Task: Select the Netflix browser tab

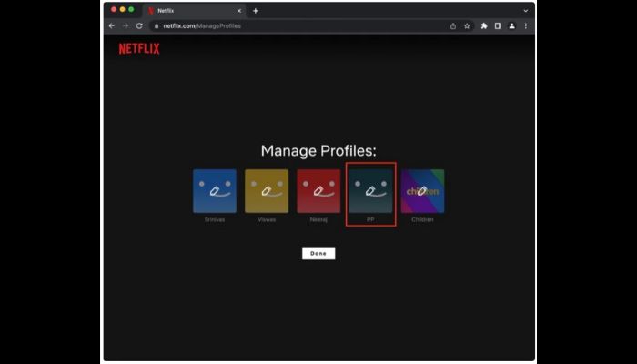Action: click(194, 11)
